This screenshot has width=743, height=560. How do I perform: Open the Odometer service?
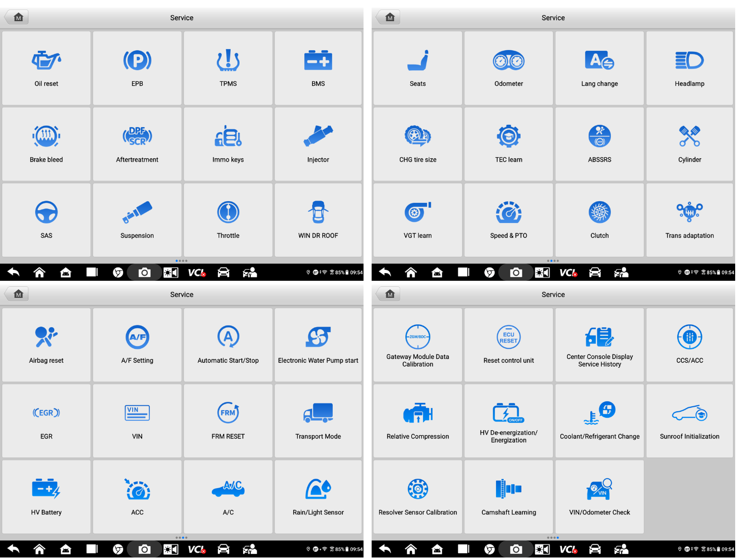coord(508,68)
